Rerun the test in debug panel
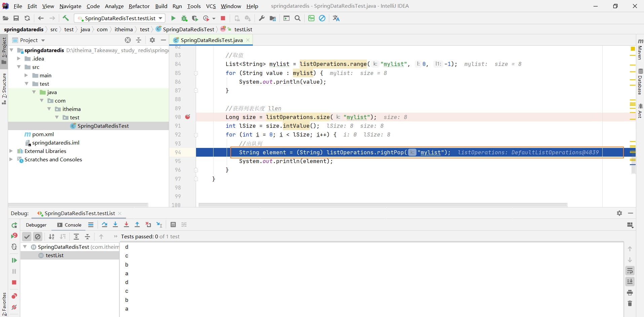Viewport: 644px width, 317px height. (x=14, y=225)
